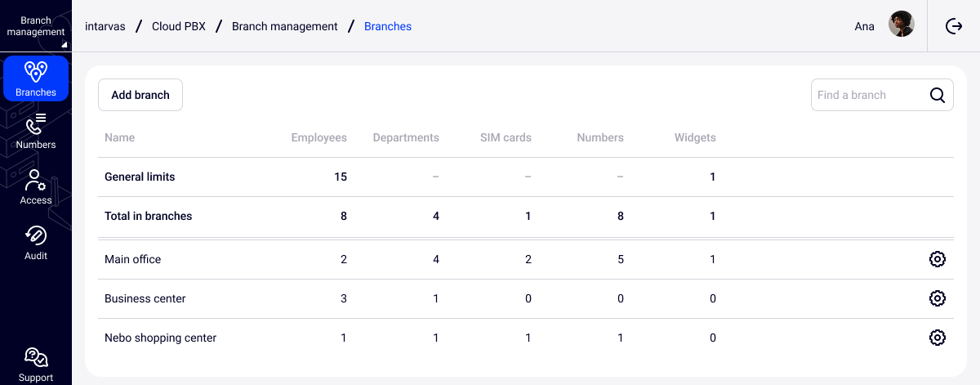Click the Add branch button
980x385 pixels.
click(x=140, y=95)
